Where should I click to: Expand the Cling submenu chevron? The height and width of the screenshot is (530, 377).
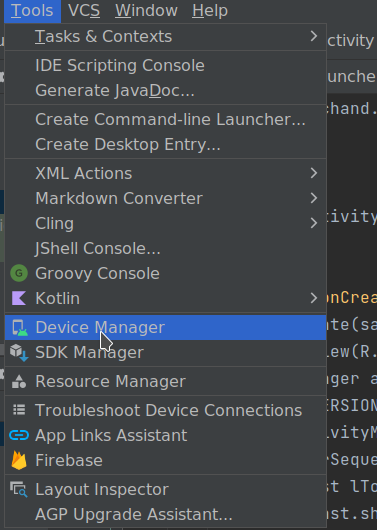[x=314, y=223]
